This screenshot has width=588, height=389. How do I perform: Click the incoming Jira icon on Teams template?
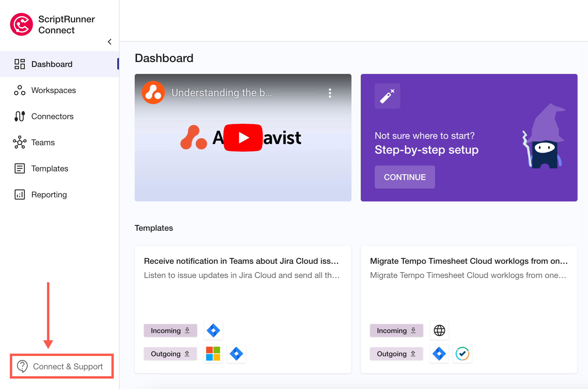213,330
